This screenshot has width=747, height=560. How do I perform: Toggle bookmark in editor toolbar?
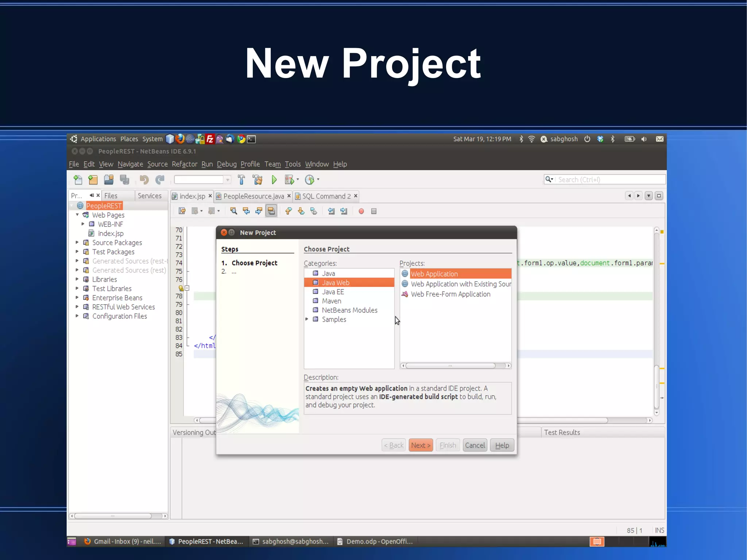pos(313,211)
